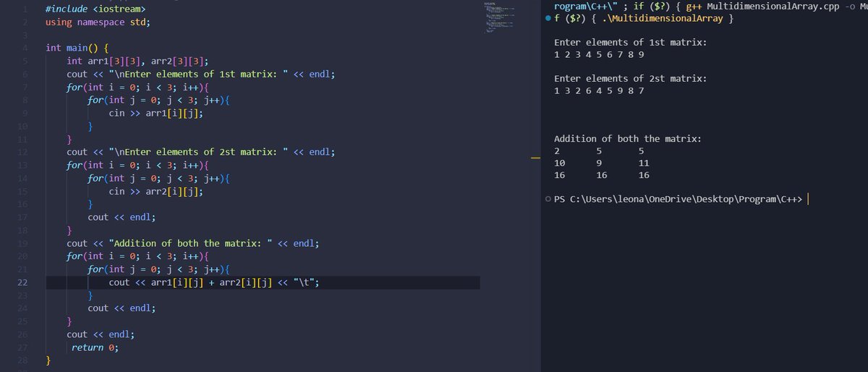The image size is (868, 372).
Task: Click the 'arr1[i][j] + arr2[i][j]' cout line
Action: [214, 282]
